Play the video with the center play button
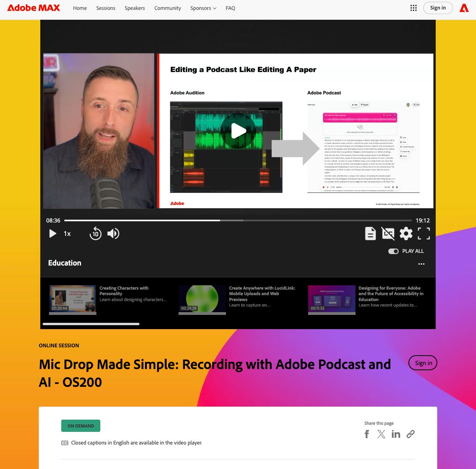Image resolution: width=476 pixels, height=469 pixels. (x=238, y=131)
